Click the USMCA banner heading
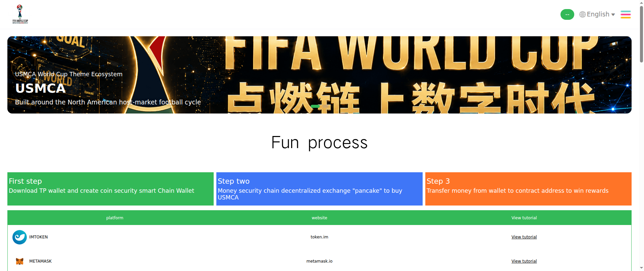Viewport: 644px width, 271px height. [x=41, y=88]
